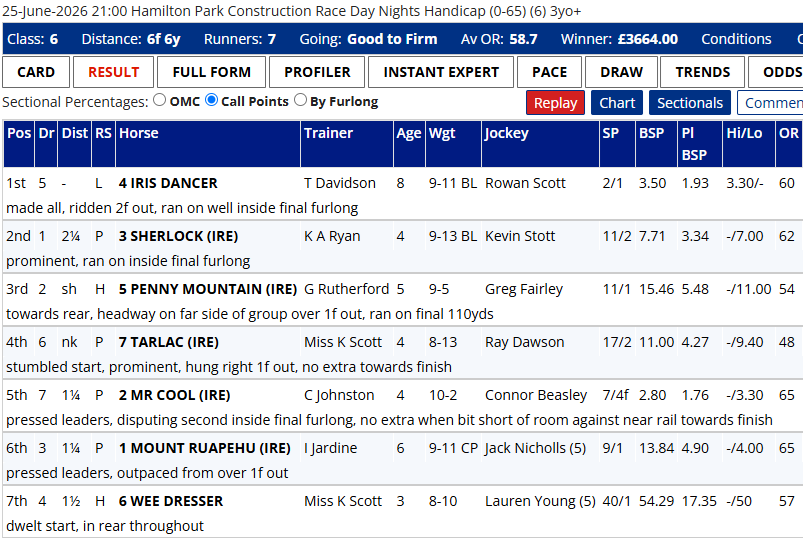Open the CARD tab
This screenshot has width=803, height=538.
pos(36,72)
